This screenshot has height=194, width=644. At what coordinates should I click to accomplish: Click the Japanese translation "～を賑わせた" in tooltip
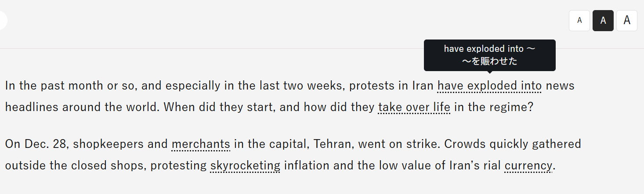tap(489, 61)
